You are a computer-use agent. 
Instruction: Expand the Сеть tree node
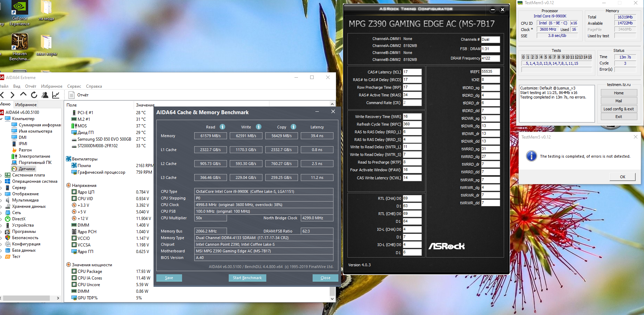tap(1, 213)
